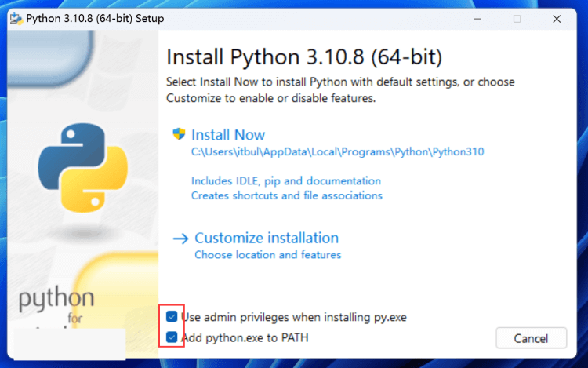Click the "Install Python 3.10.8 (64-bit)" heading
Viewport: 588px width, 368px height.
304,57
